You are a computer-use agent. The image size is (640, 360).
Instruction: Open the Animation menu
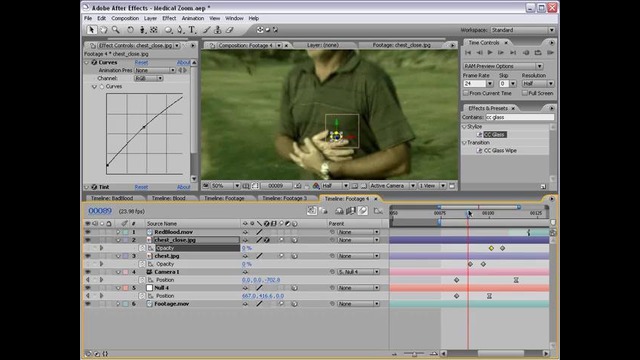(x=193, y=18)
